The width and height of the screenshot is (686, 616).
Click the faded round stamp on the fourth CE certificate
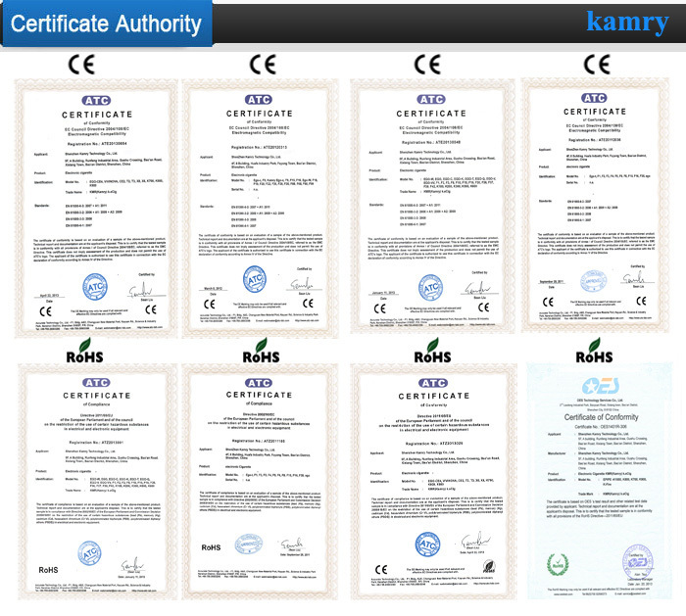(593, 281)
